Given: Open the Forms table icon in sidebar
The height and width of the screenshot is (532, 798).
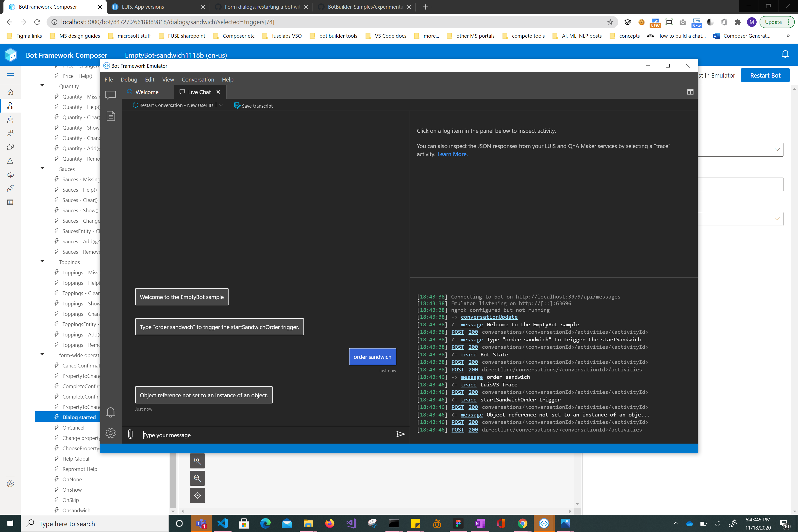Looking at the screenshot, I should tap(11, 202).
